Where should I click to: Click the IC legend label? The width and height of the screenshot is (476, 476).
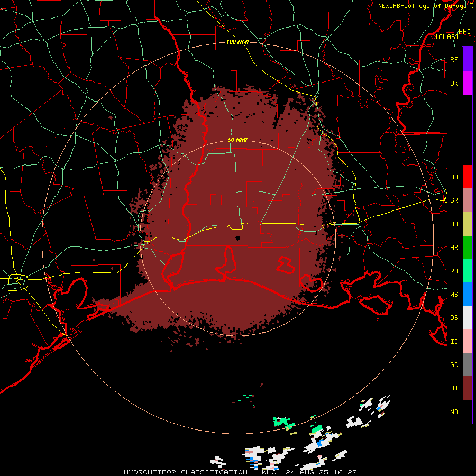coord(454,342)
